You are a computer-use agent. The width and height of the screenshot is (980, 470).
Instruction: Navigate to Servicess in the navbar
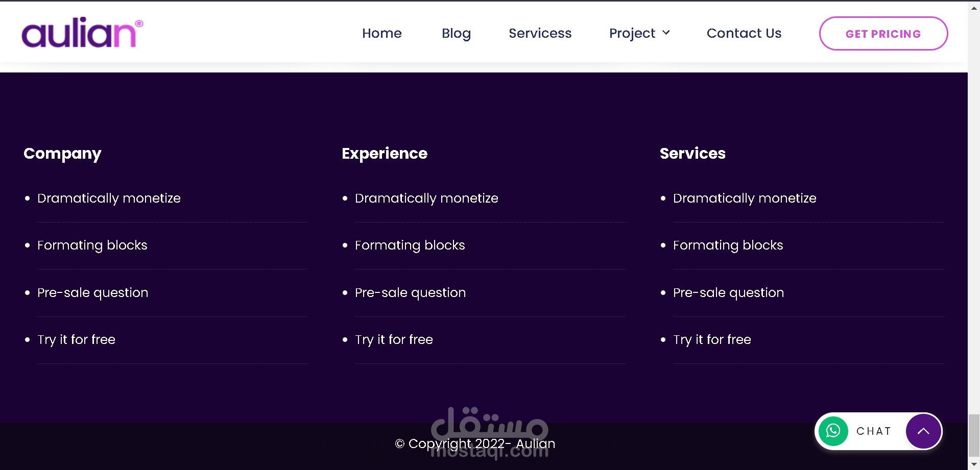(540, 33)
